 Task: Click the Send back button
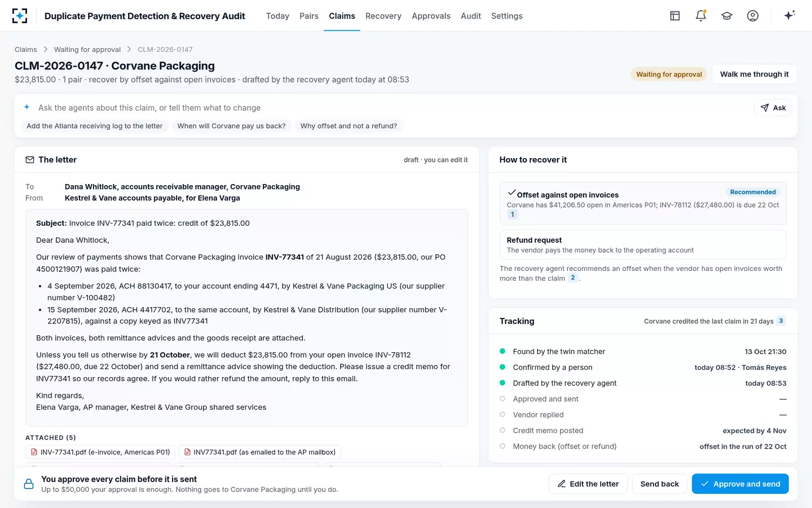coord(660,484)
